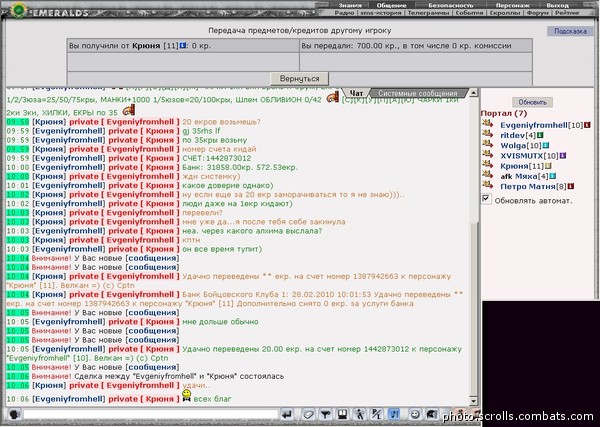600x427 pixels.
Task: Open Evgeniyfromhell name in player list
Action: pos(534,125)
